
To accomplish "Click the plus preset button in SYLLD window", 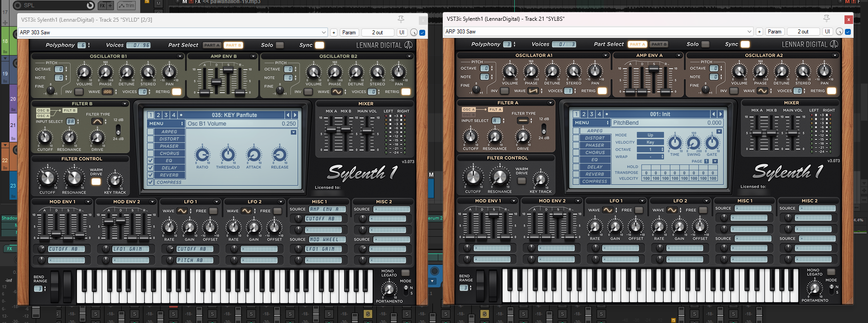I will pos(334,33).
